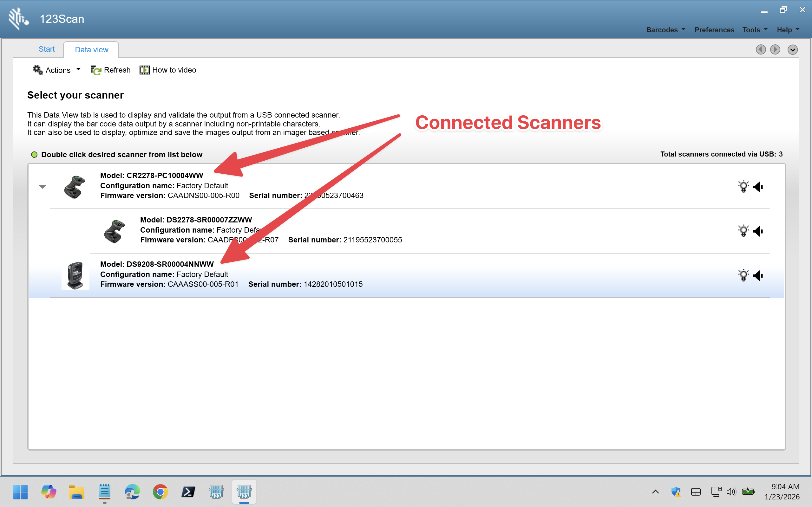Viewport: 812px width, 507px height.
Task: Flash LED on the CR2278 cradle
Action: [x=743, y=186]
